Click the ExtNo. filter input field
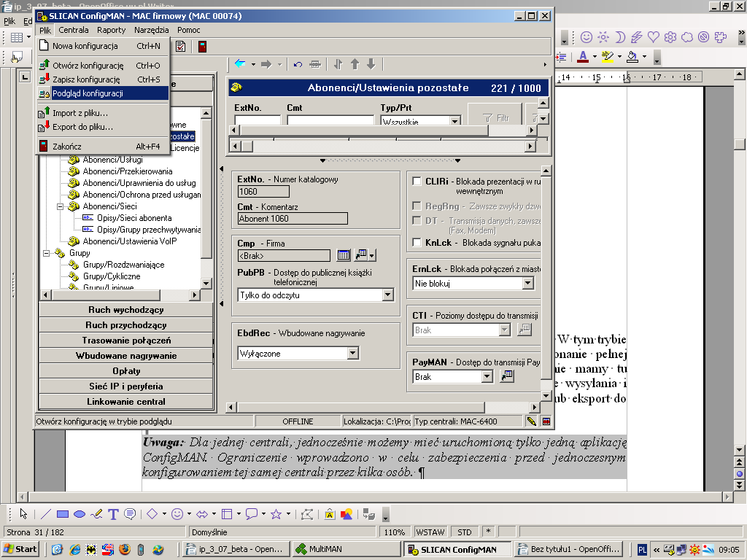Screen dimensions: 747x560 pyautogui.click(x=258, y=120)
